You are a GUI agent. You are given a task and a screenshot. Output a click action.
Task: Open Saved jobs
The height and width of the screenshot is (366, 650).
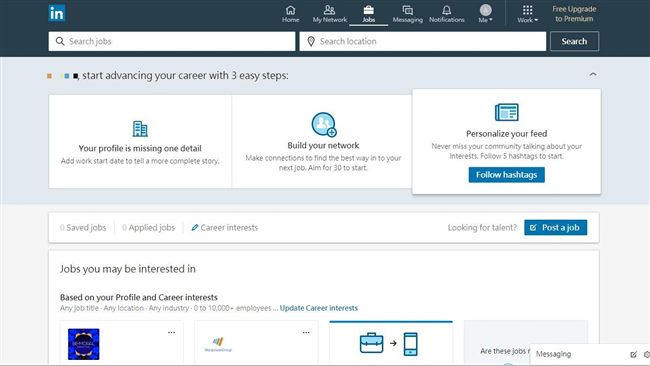pos(83,228)
